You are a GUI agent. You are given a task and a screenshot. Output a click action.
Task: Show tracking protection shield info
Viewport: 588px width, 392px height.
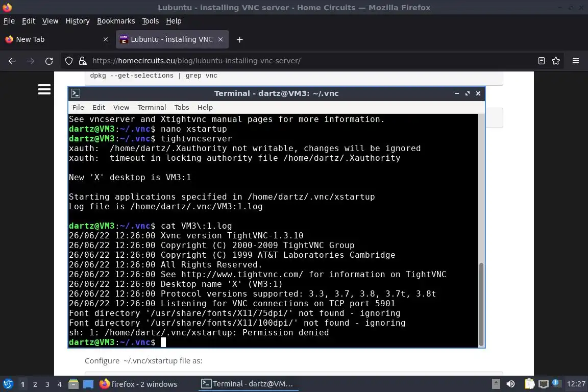pyautogui.click(x=69, y=61)
